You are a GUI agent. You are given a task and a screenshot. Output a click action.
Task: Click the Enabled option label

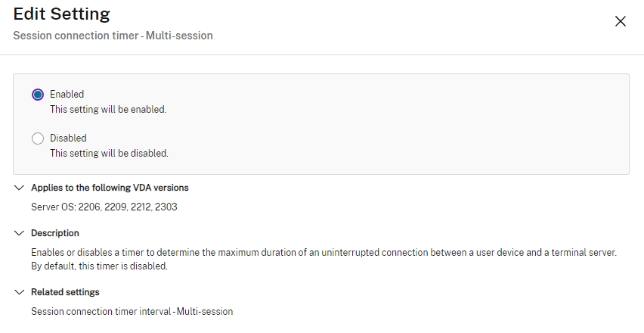click(x=67, y=95)
